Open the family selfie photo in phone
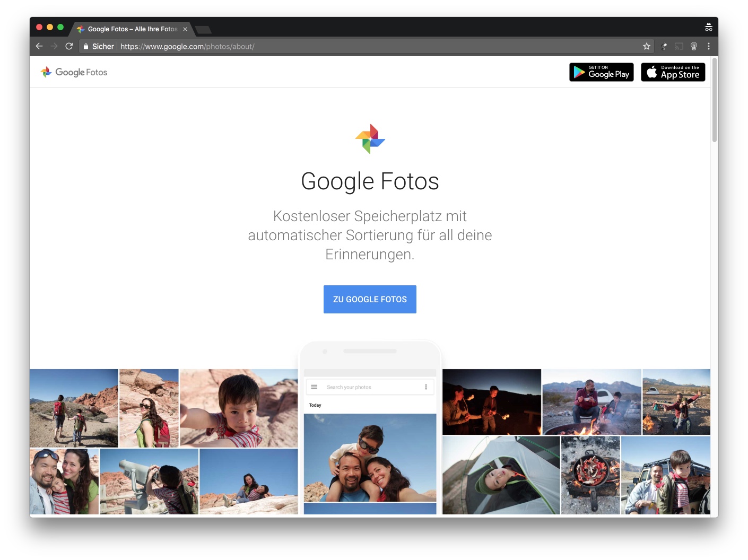The height and width of the screenshot is (560, 748). pyautogui.click(x=370, y=458)
